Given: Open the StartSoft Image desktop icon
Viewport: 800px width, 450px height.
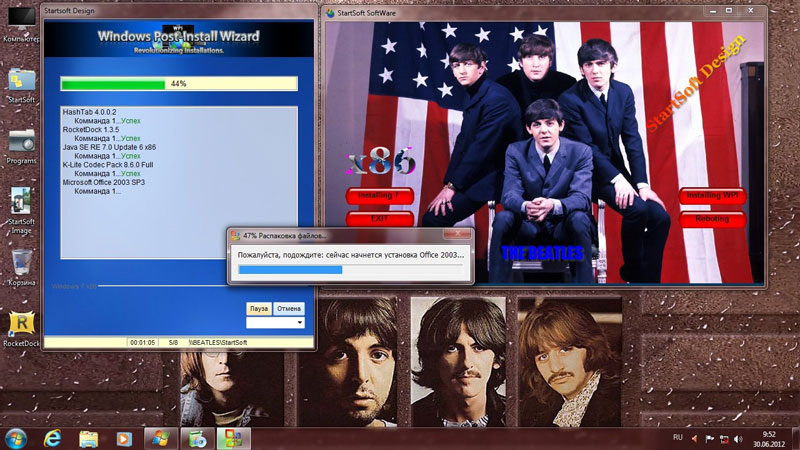Looking at the screenshot, I should pos(21,203).
